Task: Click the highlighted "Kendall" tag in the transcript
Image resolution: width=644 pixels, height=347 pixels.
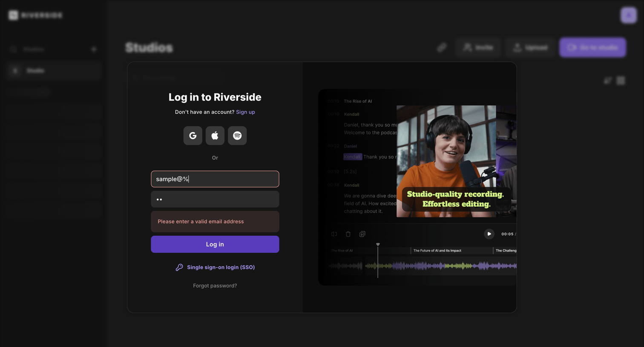Action: tap(353, 157)
